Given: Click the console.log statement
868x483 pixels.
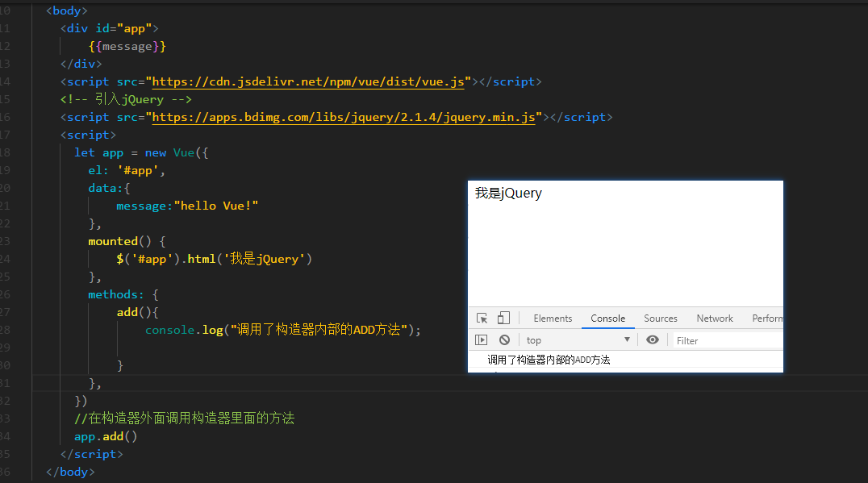Looking at the screenshot, I should coord(283,330).
